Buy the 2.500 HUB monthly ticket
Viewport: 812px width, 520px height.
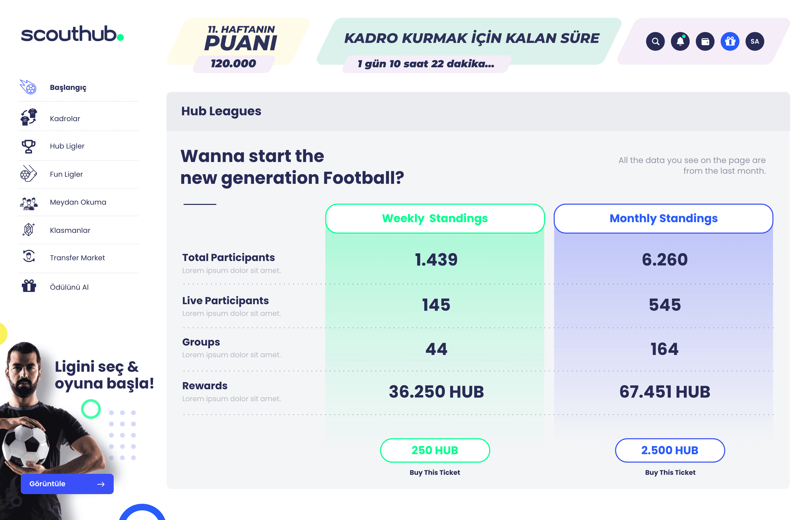pos(670,450)
